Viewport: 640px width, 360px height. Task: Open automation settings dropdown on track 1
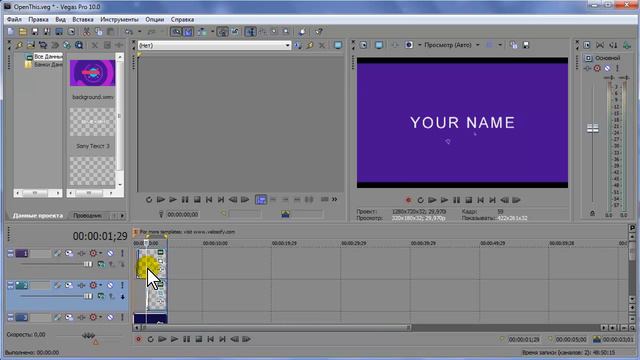[x=101, y=253]
